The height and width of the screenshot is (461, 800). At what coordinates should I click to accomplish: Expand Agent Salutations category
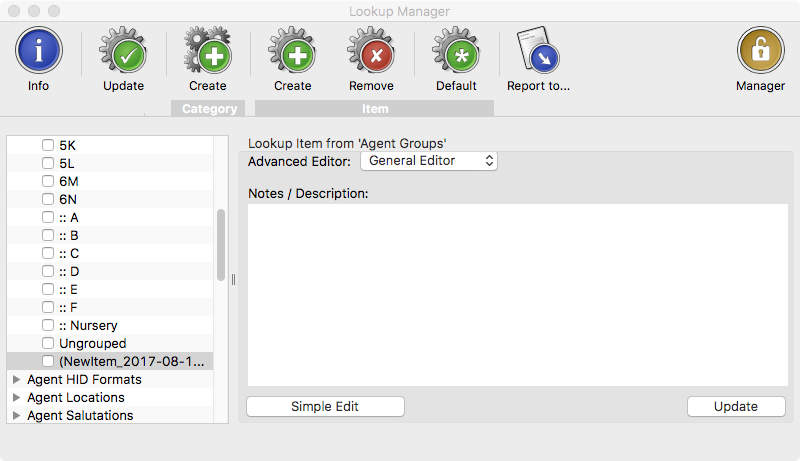click(16, 415)
